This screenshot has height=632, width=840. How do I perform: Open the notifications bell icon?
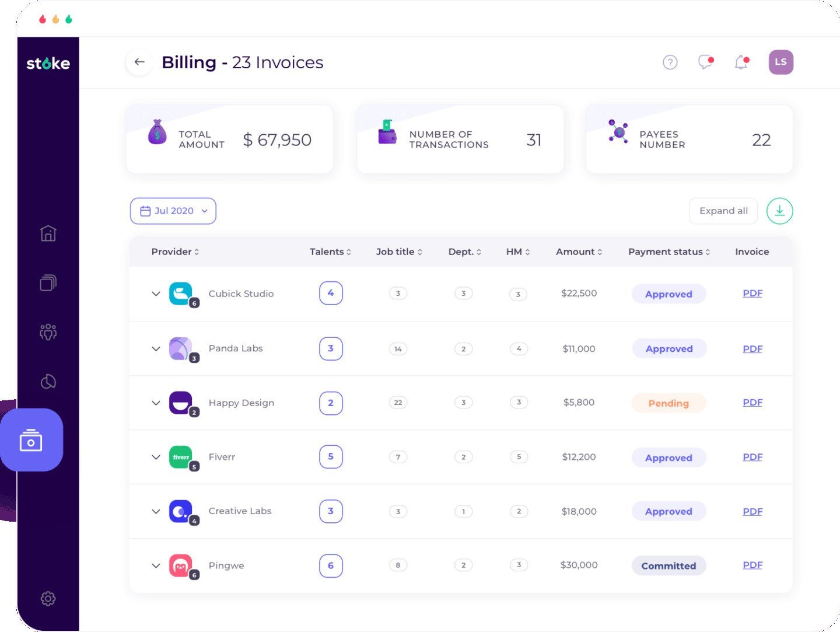point(741,62)
